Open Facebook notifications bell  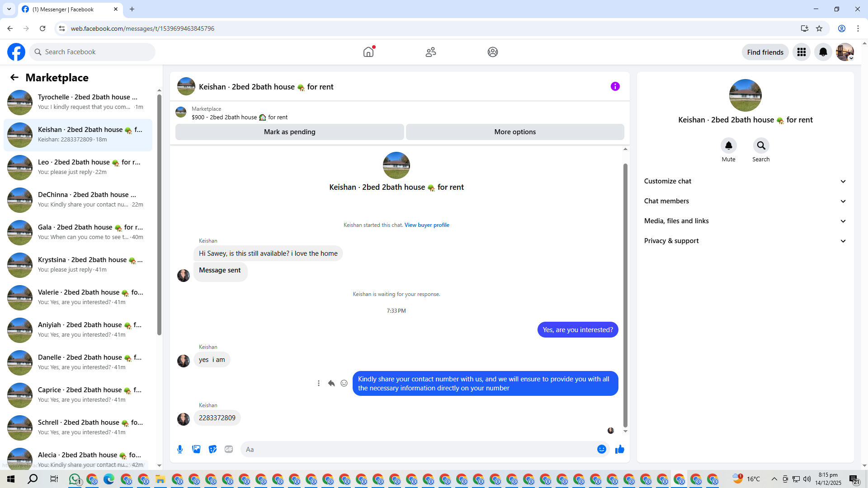point(823,52)
